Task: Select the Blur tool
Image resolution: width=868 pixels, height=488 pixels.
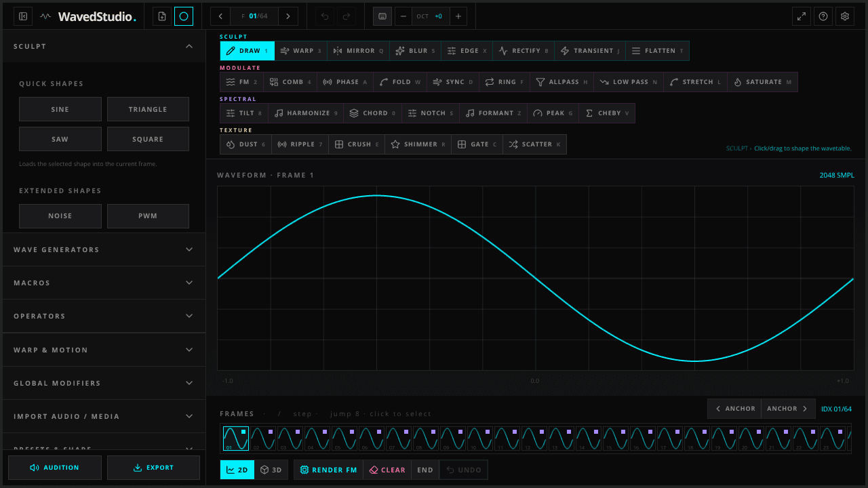Action: [416, 51]
